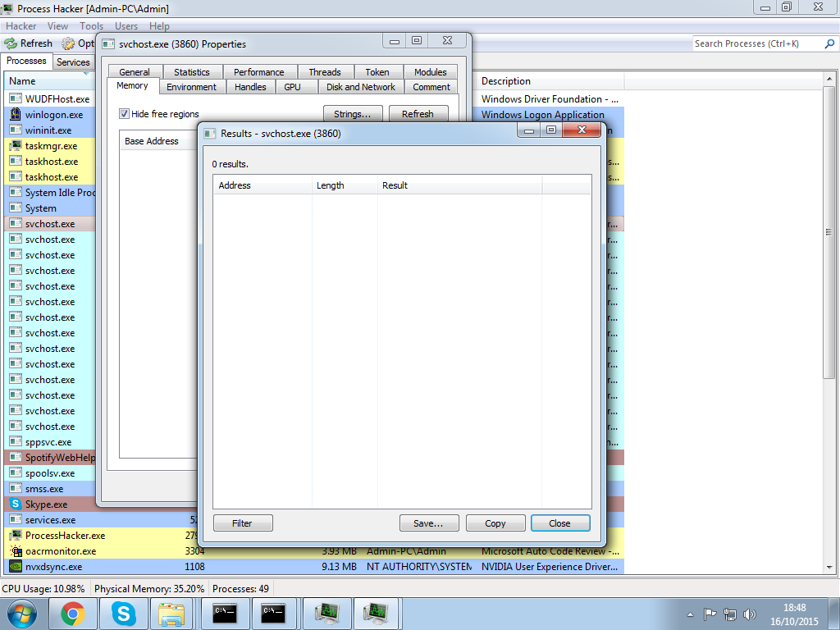The width and height of the screenshot is (840, 630).
Task: Show hidden tray icons arrow
Action: (690, 614)
